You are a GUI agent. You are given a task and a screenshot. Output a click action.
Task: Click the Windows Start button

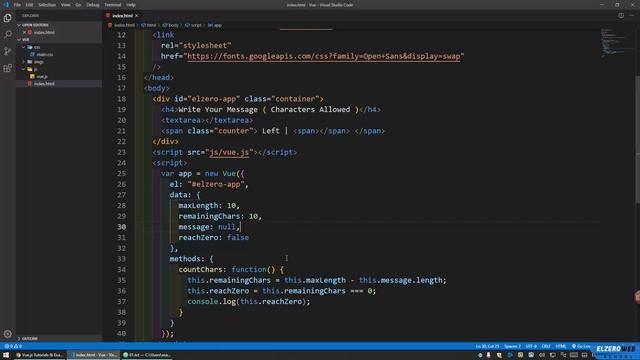[6, 355]
